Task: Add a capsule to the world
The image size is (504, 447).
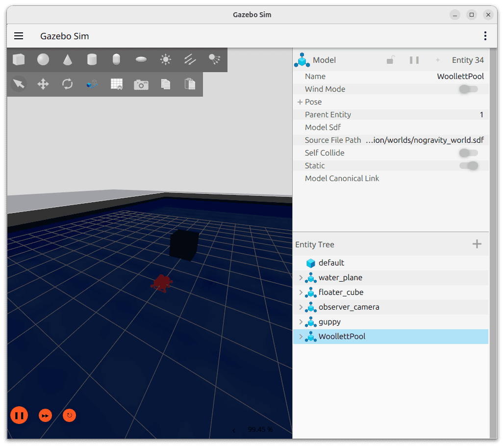Action: pos(116,59)
